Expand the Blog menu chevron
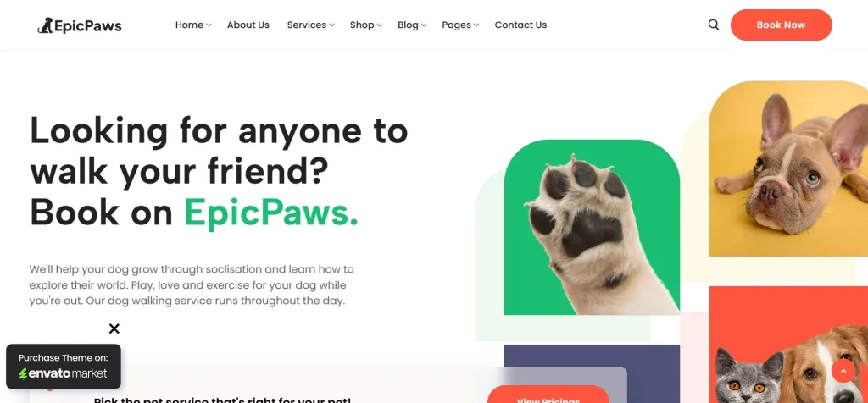 [x=424, y=25]
